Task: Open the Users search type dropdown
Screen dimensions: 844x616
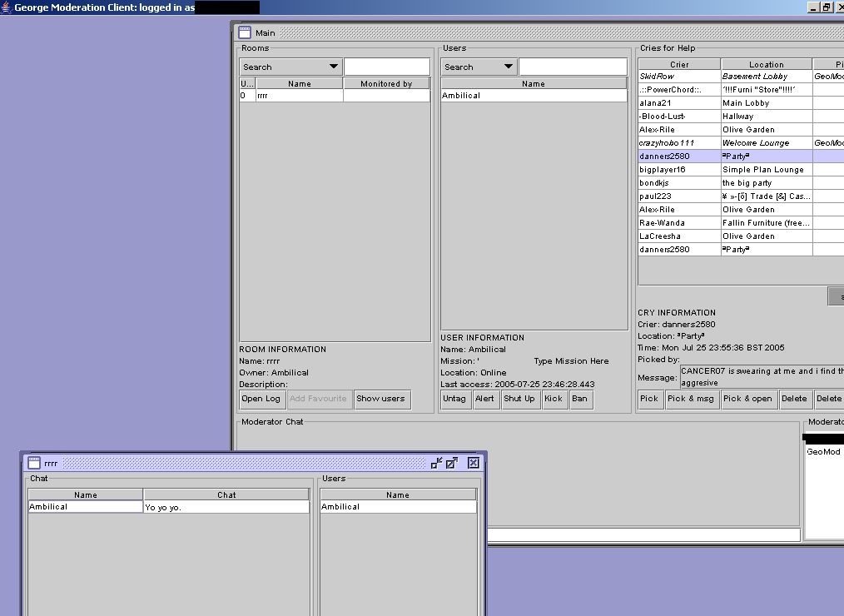Action: coord(478,67)
